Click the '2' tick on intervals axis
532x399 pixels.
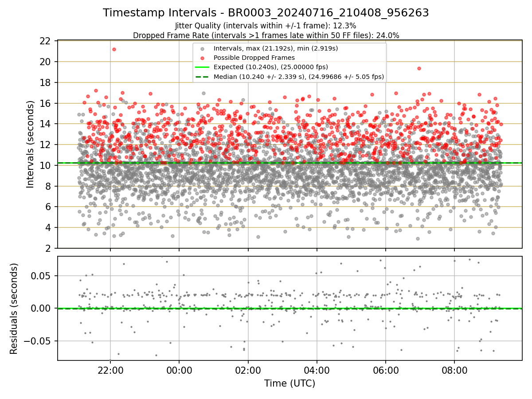(48, 249)
